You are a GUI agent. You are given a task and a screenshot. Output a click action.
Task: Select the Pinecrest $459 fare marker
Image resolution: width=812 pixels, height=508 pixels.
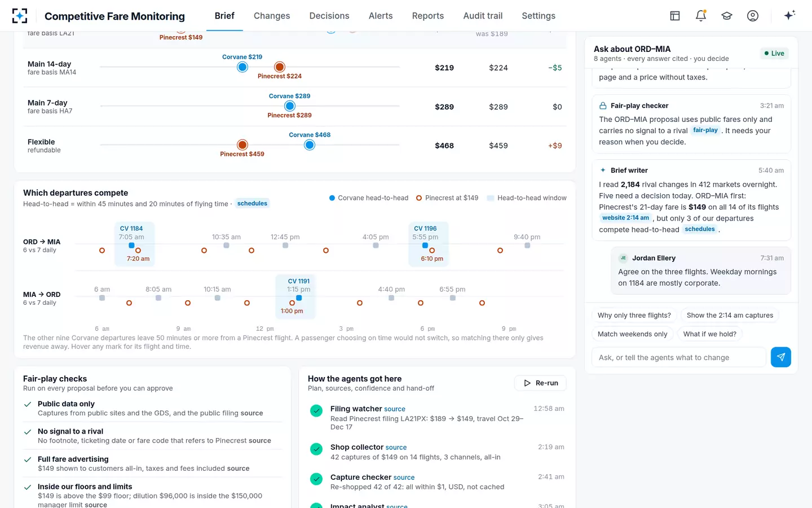click(x=242, y=145)
